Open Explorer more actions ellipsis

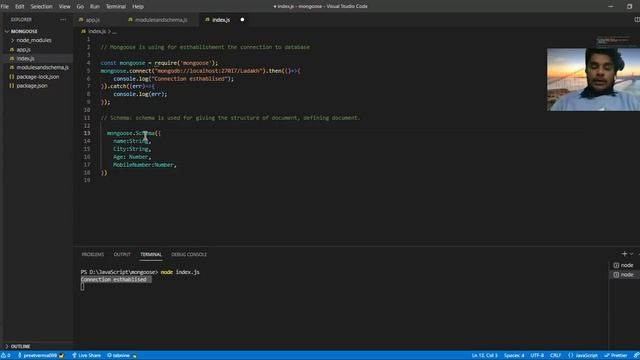pos(63,20)
